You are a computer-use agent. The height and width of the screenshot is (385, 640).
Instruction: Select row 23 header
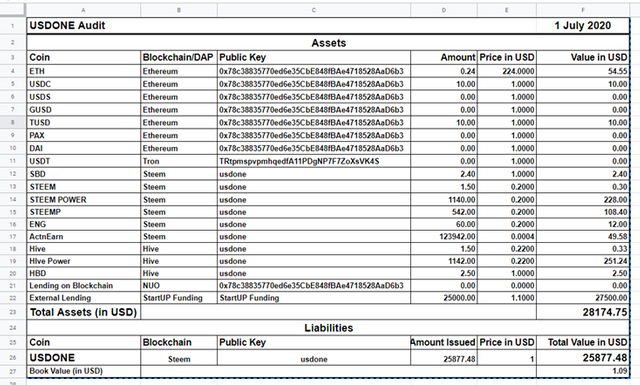coord(13,312)
